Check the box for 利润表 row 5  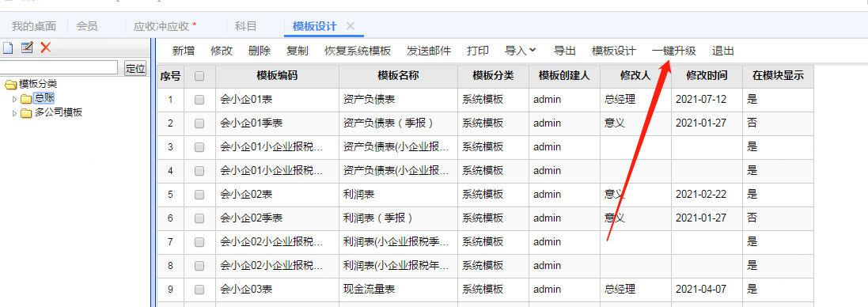pyautogui.click(x=199, y=195)
